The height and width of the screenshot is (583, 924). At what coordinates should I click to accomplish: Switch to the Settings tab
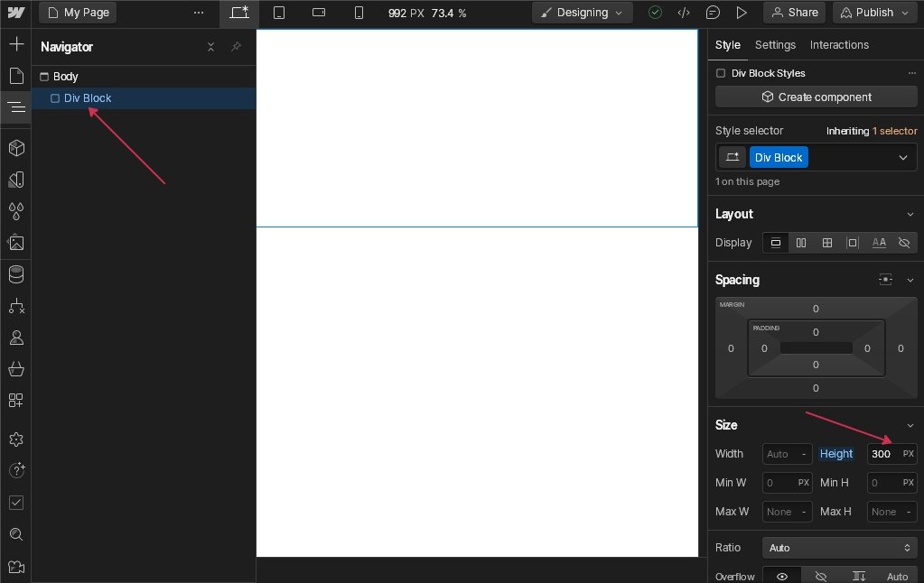pyautogui.click(x=775, y=45)
